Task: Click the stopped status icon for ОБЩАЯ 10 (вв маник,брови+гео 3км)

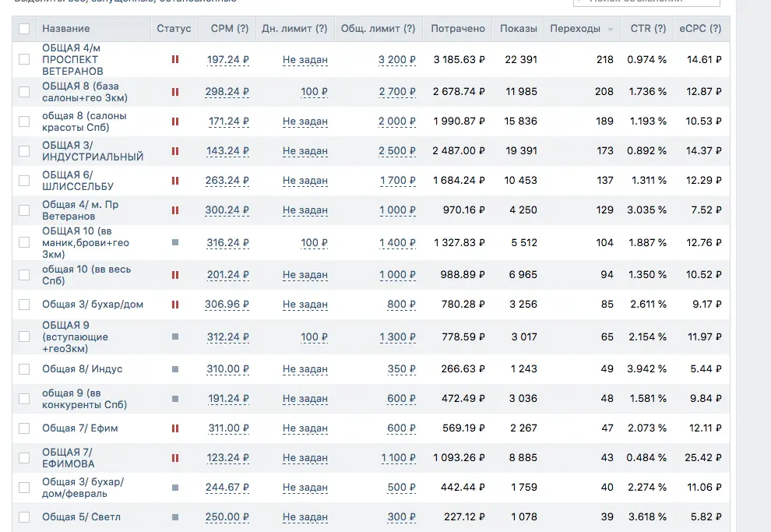Action: coord(175,242)
